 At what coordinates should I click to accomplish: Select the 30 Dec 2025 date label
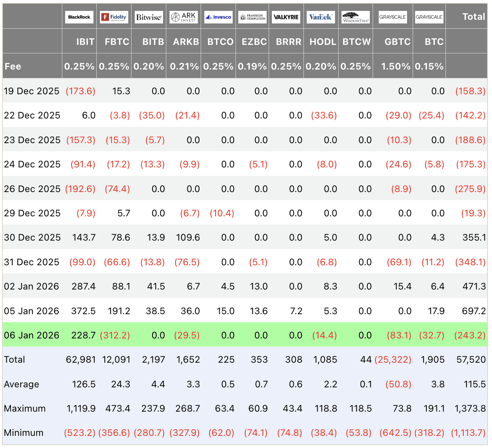click(x=32, y=237)
